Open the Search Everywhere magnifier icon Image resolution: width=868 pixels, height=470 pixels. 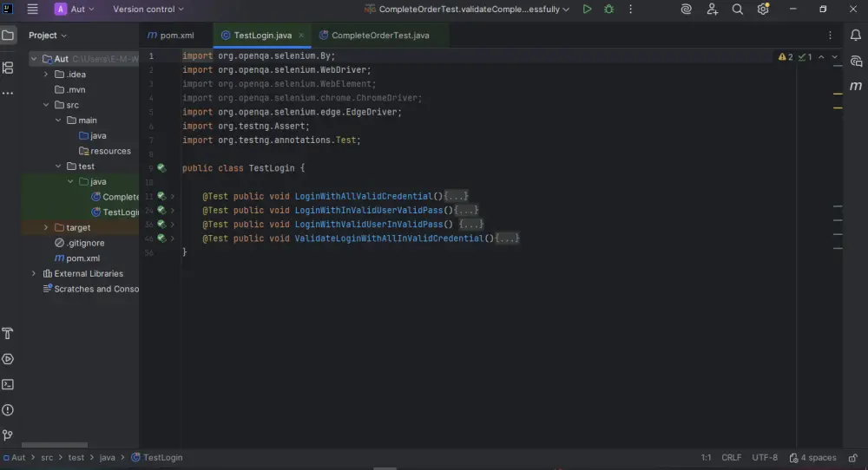pyautogui.click(x=738, y=10)
